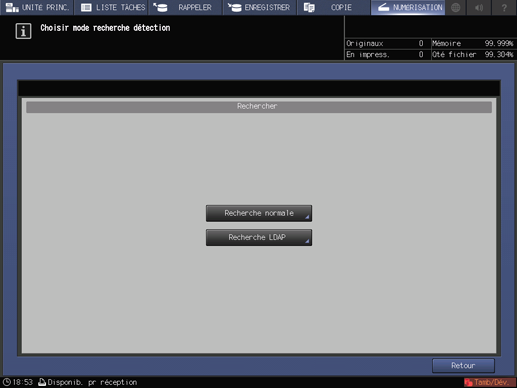Screen dimensions: 517x388
Task: Click the Tamb/Dév. red status indicator
Action: (490, 382)
